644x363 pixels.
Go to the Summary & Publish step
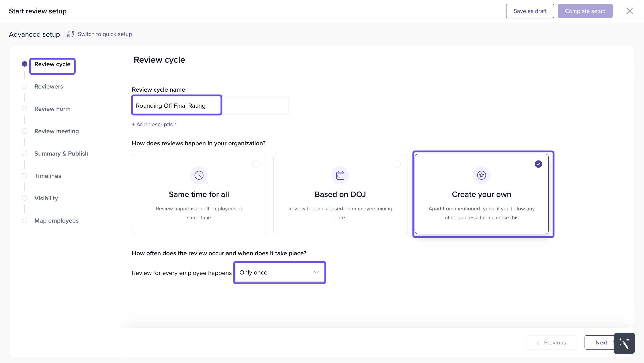(61, 154)
